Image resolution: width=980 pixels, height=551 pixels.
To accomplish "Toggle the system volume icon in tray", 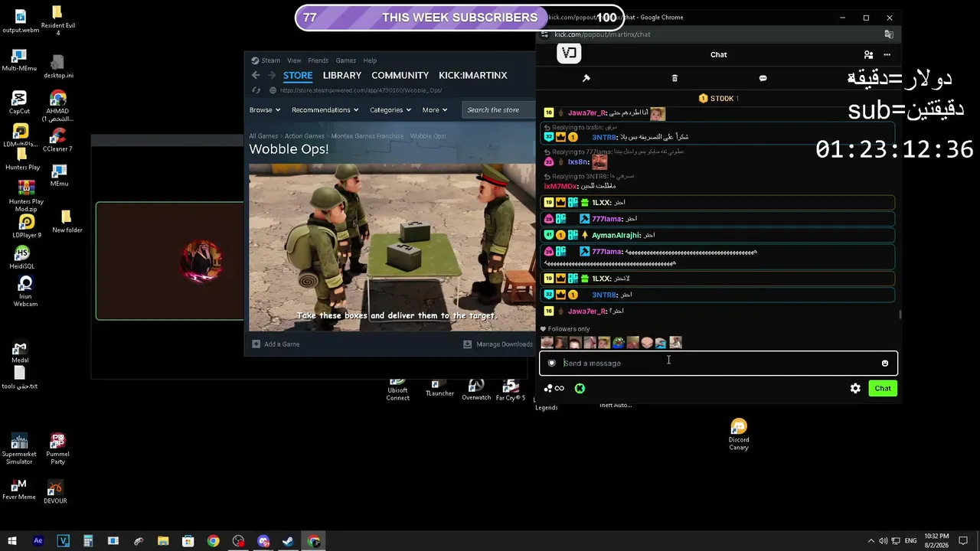I will pyautogui.click(x=883, y=541).
